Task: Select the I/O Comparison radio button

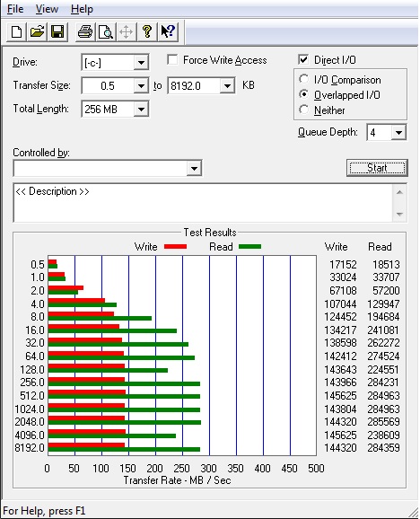Action: tap(303, 79)
